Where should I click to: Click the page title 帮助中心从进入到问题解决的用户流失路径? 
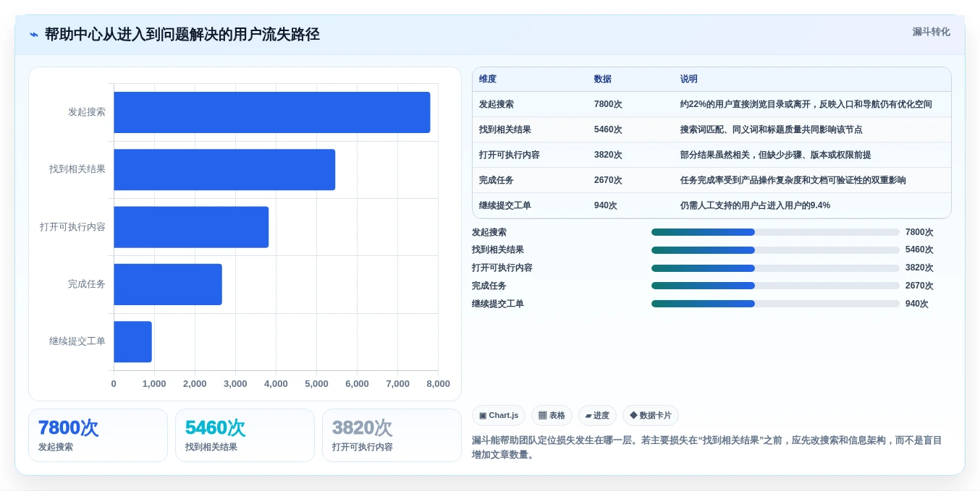(182, 34)
